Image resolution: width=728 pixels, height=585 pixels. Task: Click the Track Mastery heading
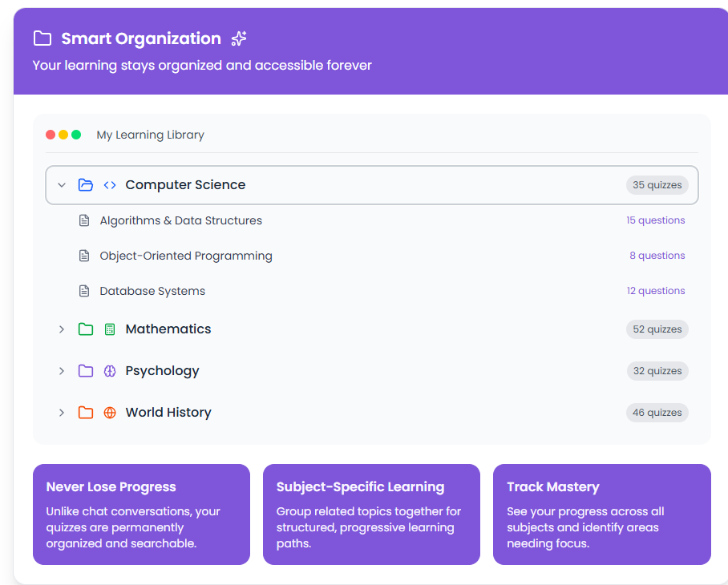click(553, 486)
